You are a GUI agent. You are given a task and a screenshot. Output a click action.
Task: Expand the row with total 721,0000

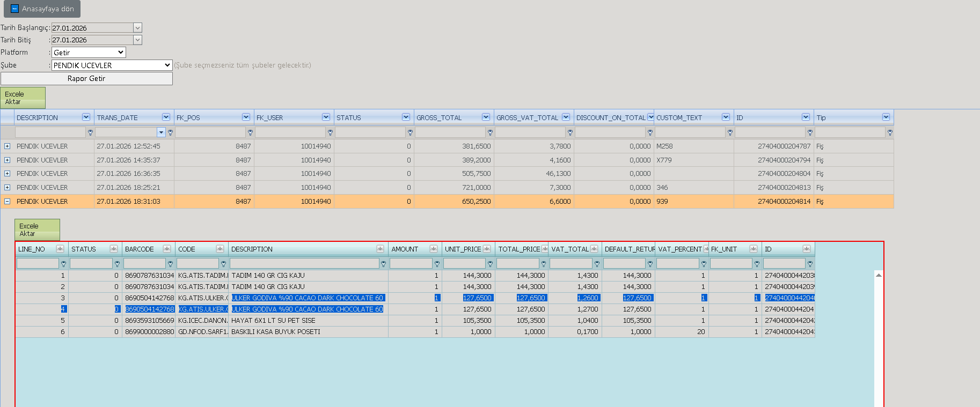(x=7, y=188)
